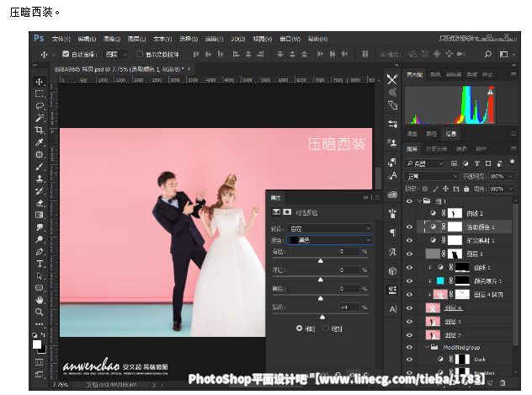Adjust the 青色 slider handle
Screen dimensions: 532x395
click(x=320, y=261)
